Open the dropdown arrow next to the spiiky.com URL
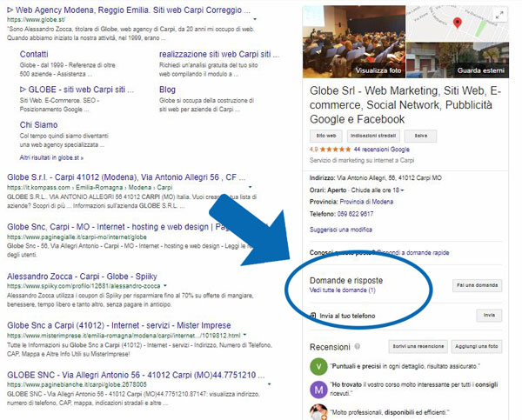The image size is (522, 420). click(x=165, y=285)
